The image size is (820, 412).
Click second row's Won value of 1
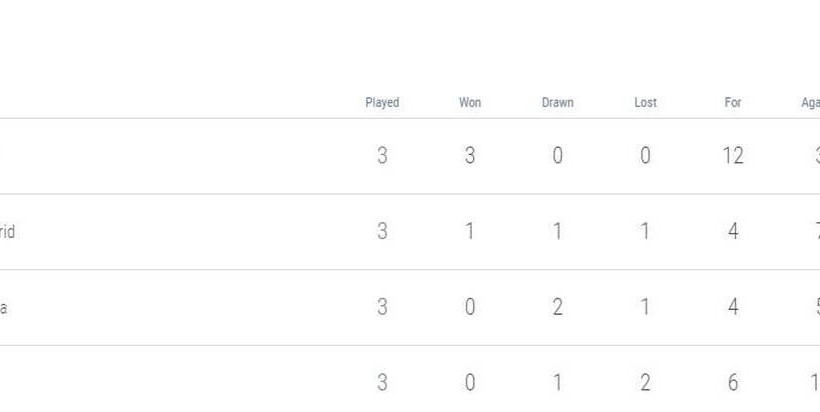pos(470,232)
